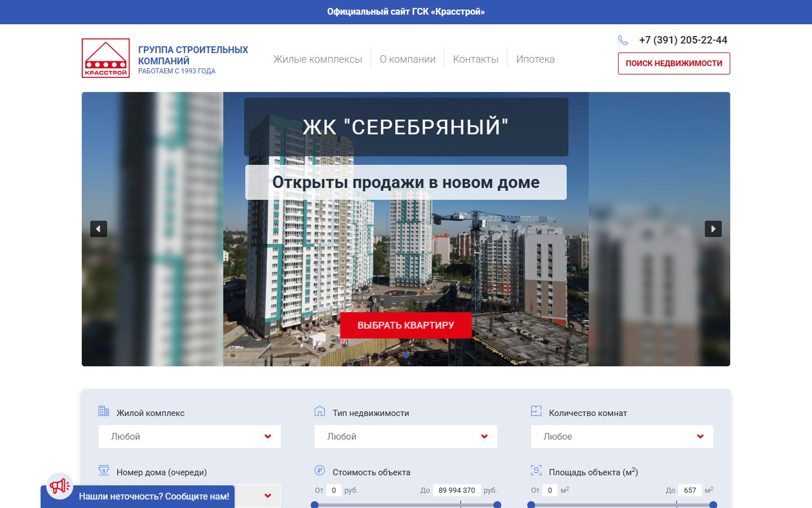Click the Жилой комплекс building icon
The width and height of the screenshot is (812, 508).
click(104, 411)
